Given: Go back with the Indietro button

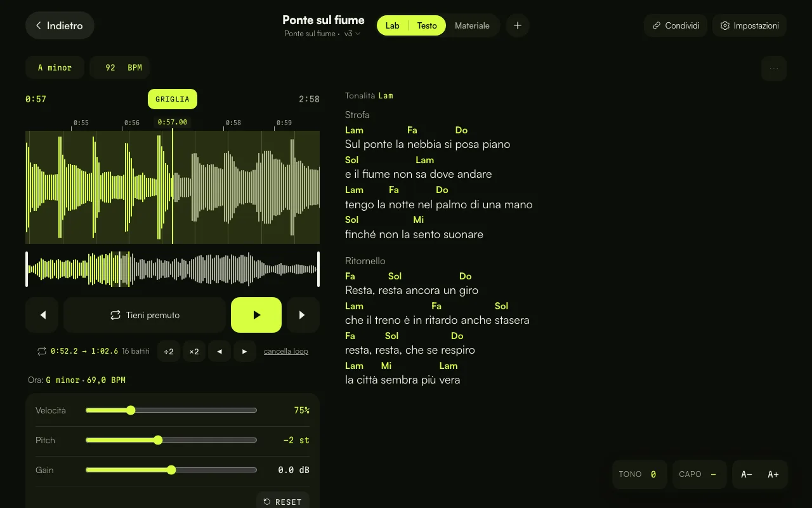Looking at the screenshot, I should pos(60,25).
